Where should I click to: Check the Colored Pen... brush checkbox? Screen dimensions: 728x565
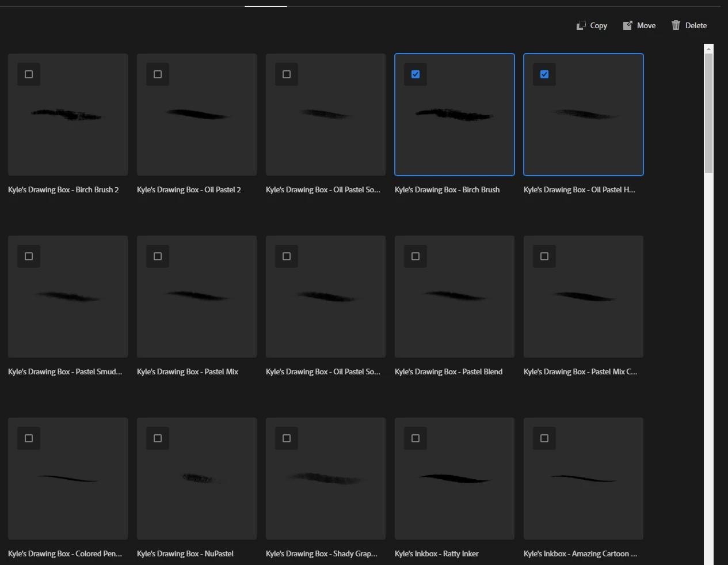pyautogui.click(x=29, y=438)
